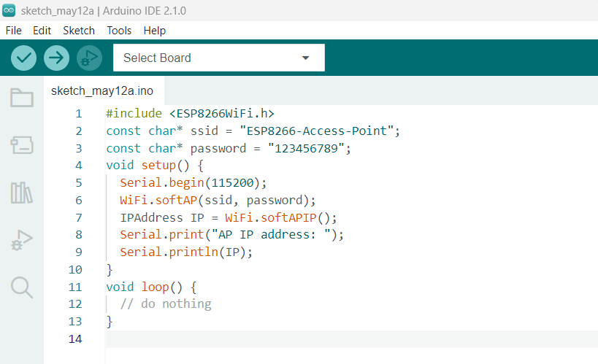Open the Sketch menu
This screenshot has width=598, height=364.
(79, 31)
